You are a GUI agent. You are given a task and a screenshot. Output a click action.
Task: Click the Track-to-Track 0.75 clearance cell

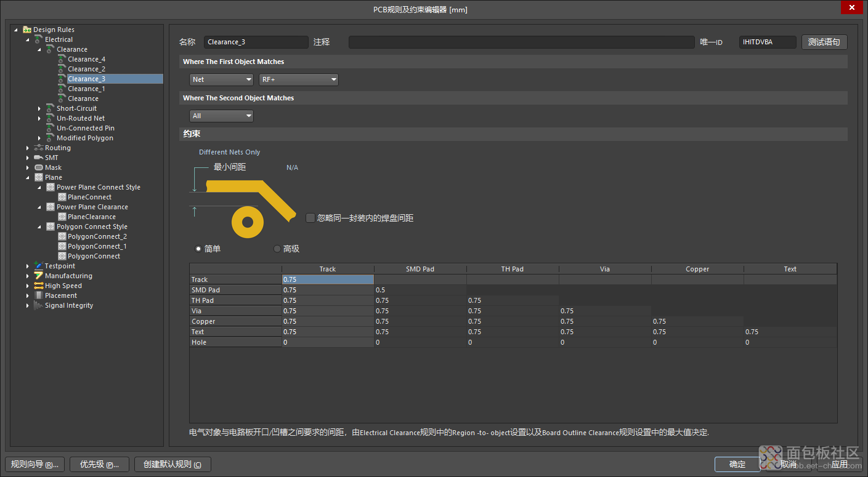coord(328,279)
